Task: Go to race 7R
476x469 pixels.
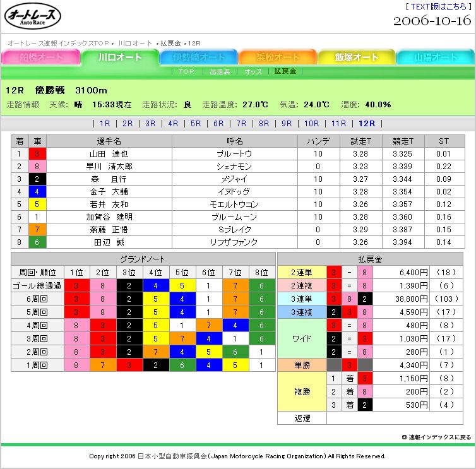Action: (x=241, y=124)
